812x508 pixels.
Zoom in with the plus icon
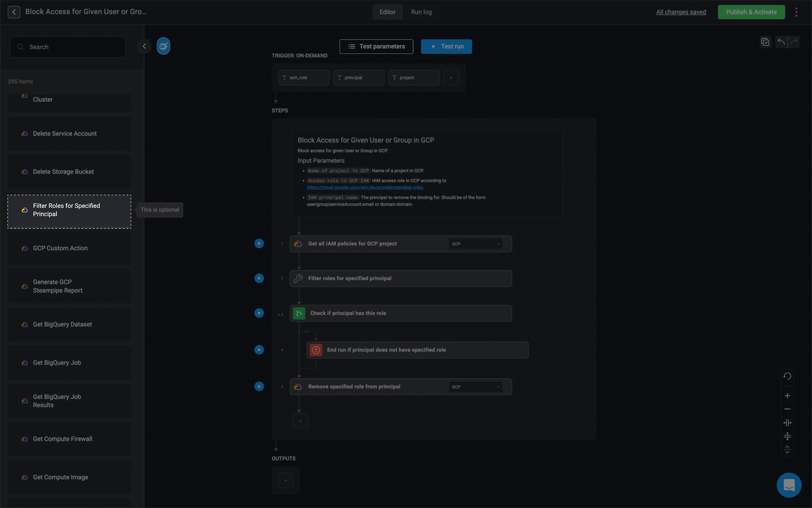(788, 396)
